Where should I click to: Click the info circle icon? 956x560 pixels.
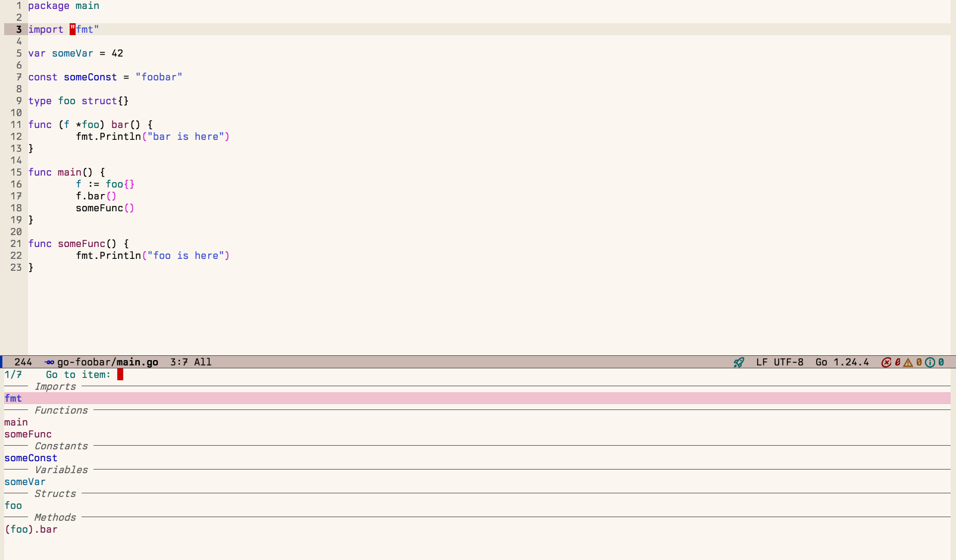point(930,362)
